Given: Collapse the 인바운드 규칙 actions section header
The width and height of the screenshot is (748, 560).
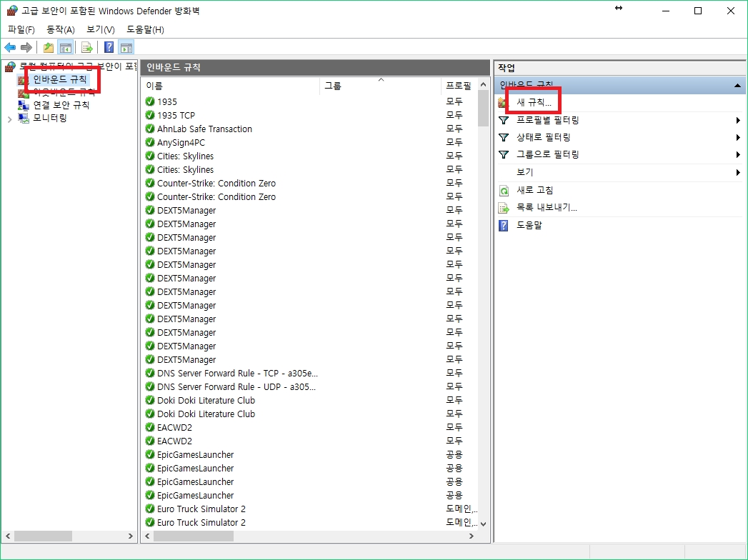Looking at the screenshot, I should (737, 86).
